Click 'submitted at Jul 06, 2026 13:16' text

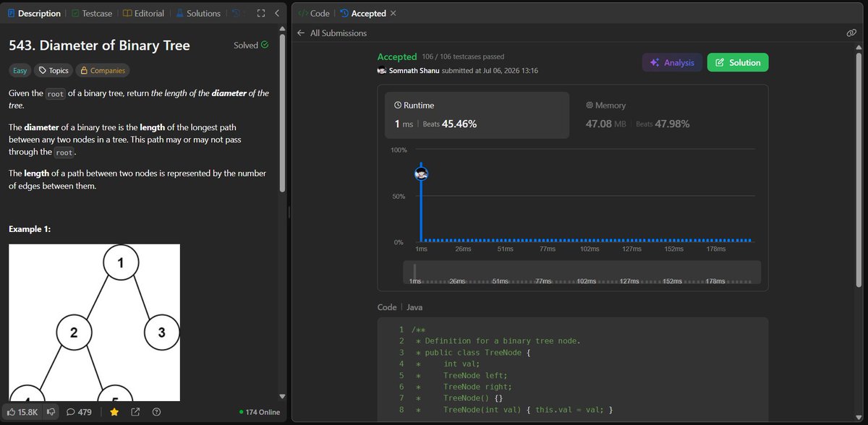[490, 71]
